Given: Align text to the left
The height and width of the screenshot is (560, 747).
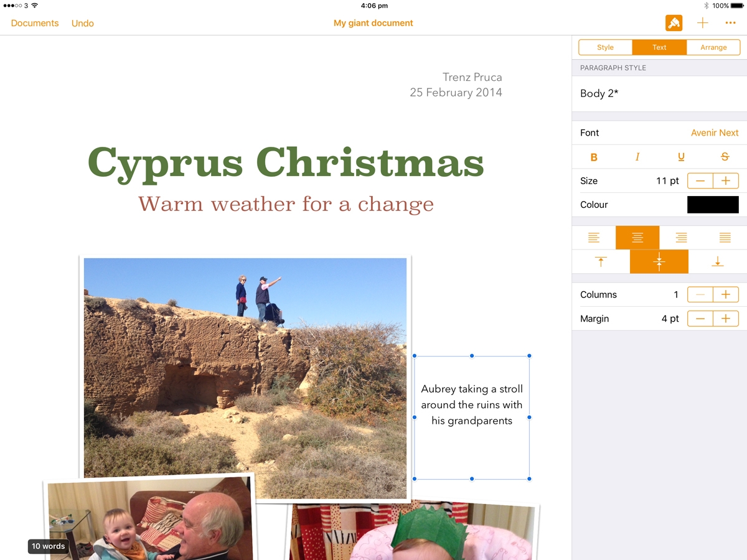Looking at the screenshot, I should pyautogui.click(x=594, y=238).
